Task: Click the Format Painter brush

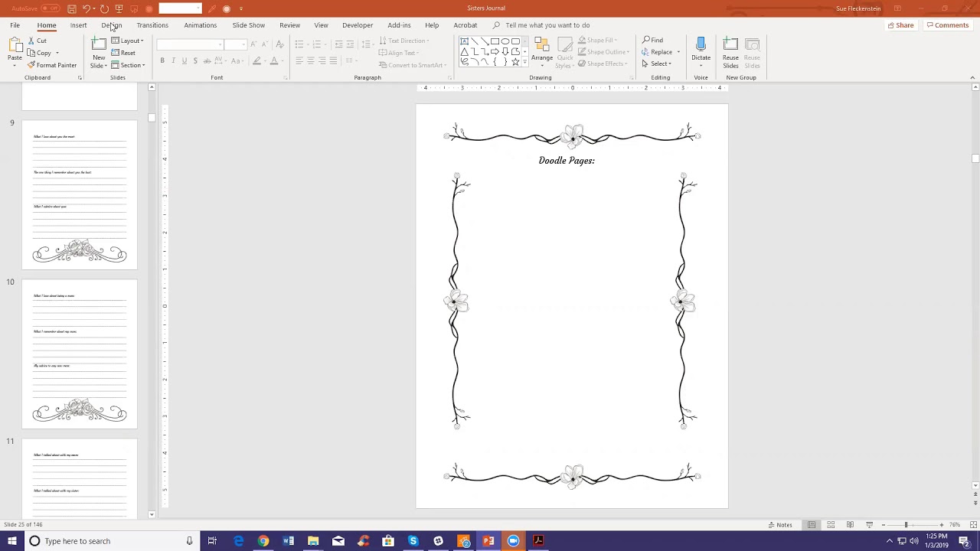Action: [52, 65]
